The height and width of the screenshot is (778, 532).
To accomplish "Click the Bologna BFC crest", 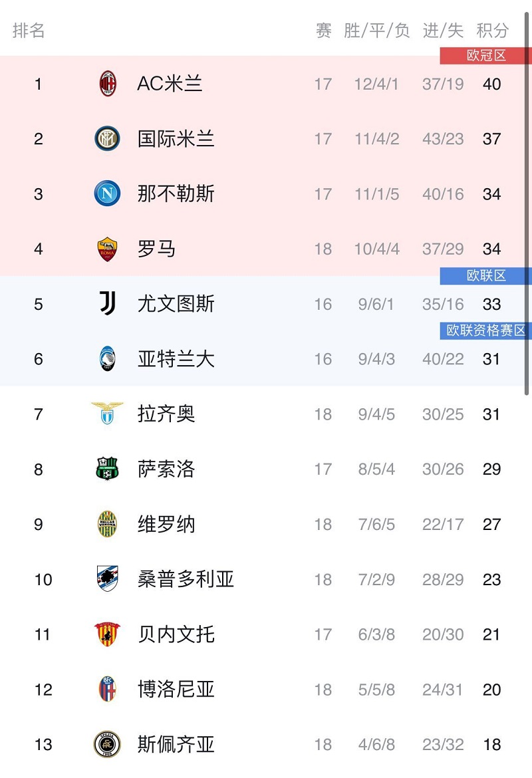I will tap(107, 689).
